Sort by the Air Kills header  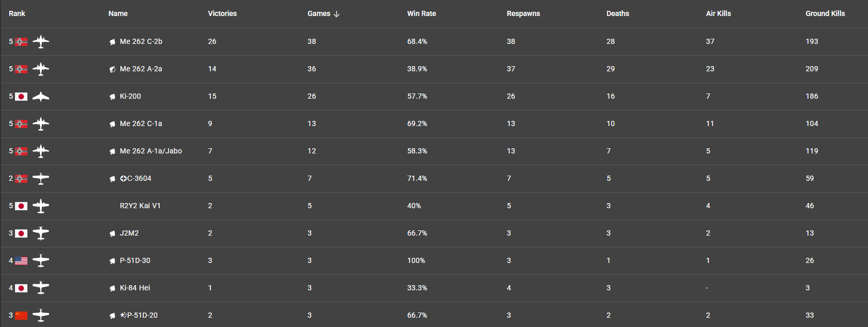coord(718,14)
